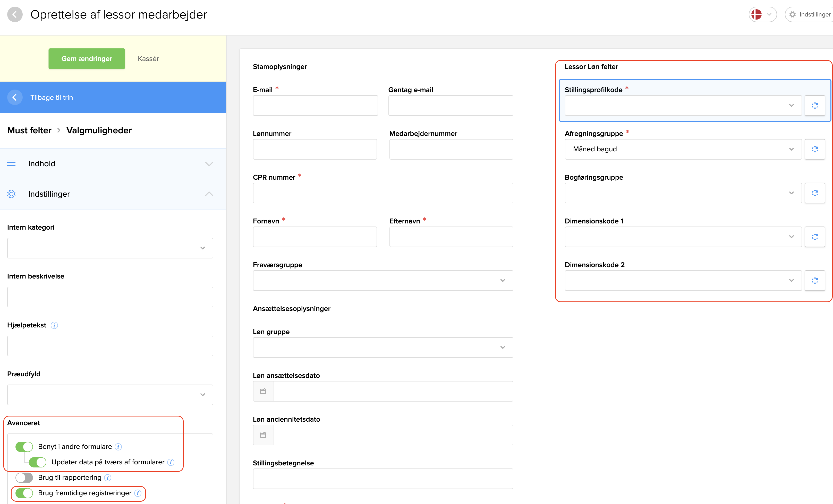This screenshot has height=504, width=833.
Task: Disable Brug fremtidige registreringer switch
Action: (24, 493)
